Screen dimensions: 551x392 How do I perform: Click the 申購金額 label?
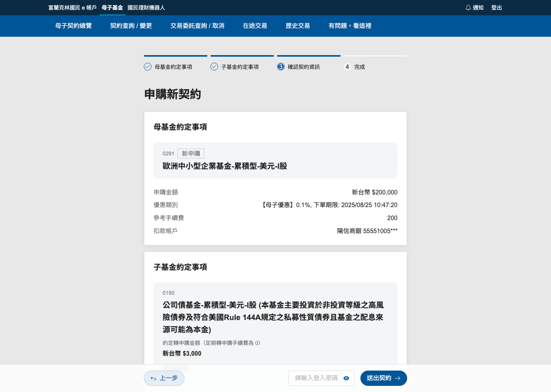(x=166, y=192)
